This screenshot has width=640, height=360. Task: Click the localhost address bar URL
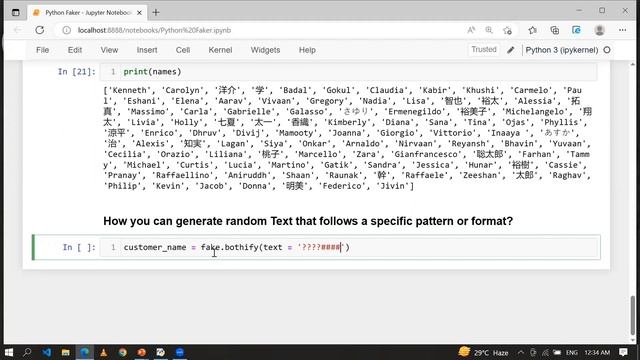pos(154,30)
